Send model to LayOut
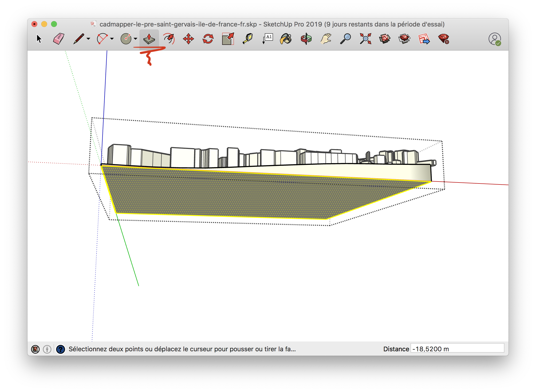The height and width of the screenshot is (392, 536). [x=424, y=39]
